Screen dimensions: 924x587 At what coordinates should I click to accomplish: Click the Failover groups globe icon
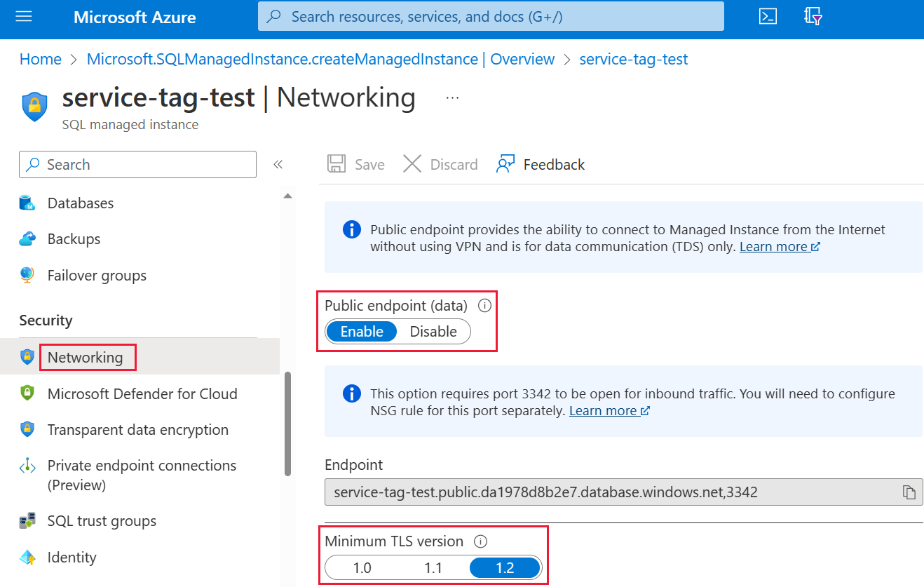(x=27, y=275)
